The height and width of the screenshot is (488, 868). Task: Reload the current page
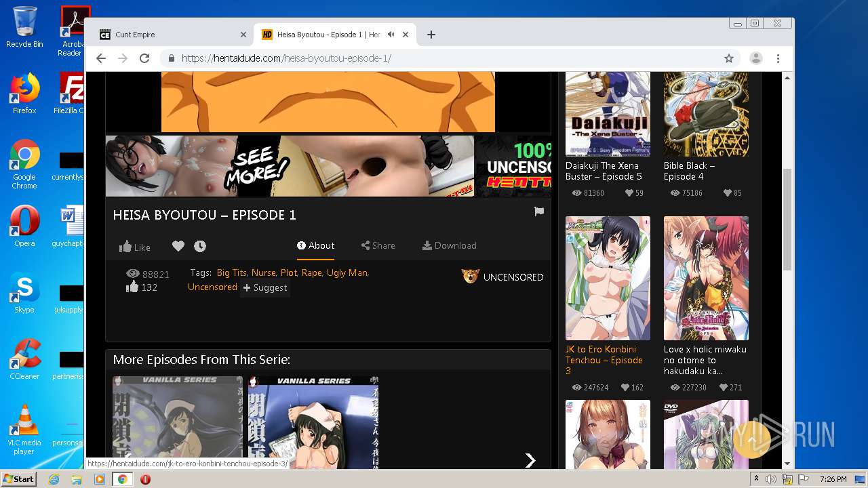tap(144, 58)
